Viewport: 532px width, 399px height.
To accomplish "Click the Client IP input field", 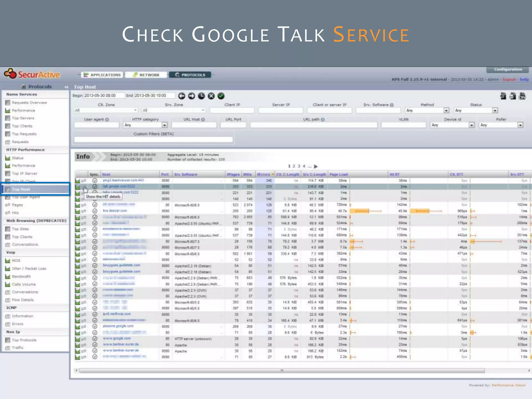I will [x=232, y=110].
